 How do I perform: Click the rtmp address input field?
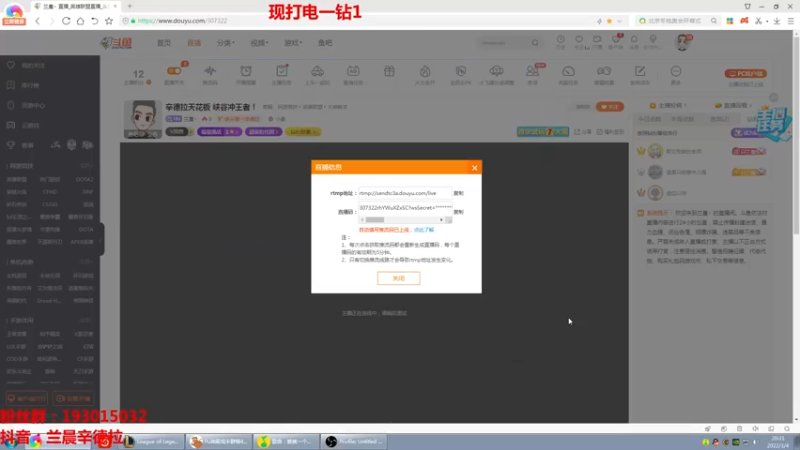point(405,193)
